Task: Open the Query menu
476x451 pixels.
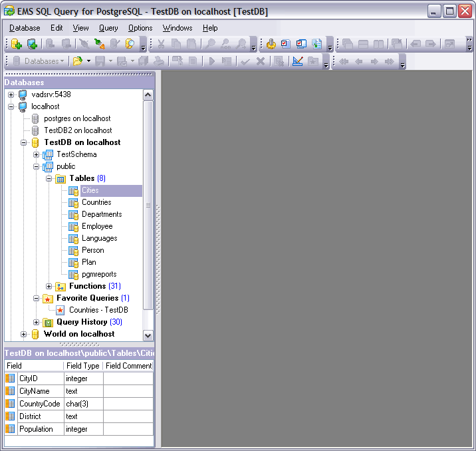Action: 108,28
